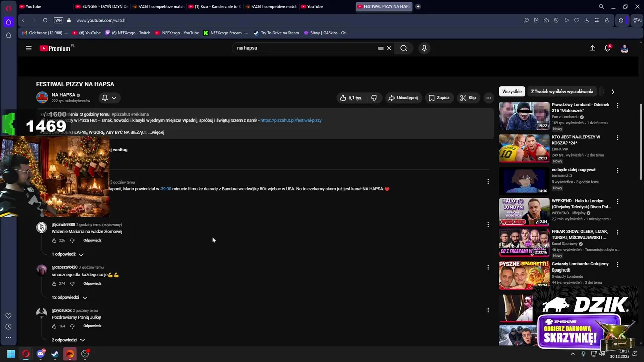Open FREAK SHOW: GLEBA, LIZAK video title

point(580,234)
